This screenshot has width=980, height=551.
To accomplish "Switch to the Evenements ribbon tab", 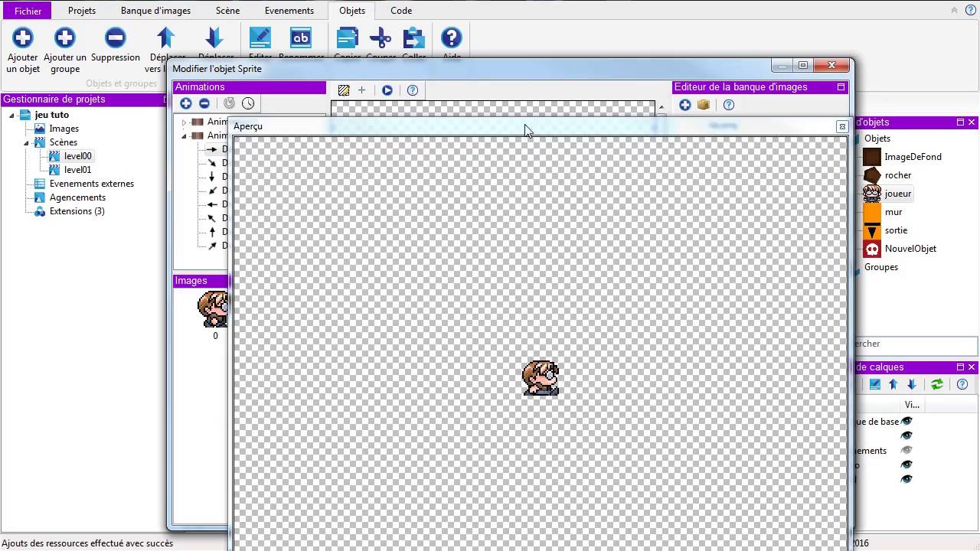I will coord(289,11).
